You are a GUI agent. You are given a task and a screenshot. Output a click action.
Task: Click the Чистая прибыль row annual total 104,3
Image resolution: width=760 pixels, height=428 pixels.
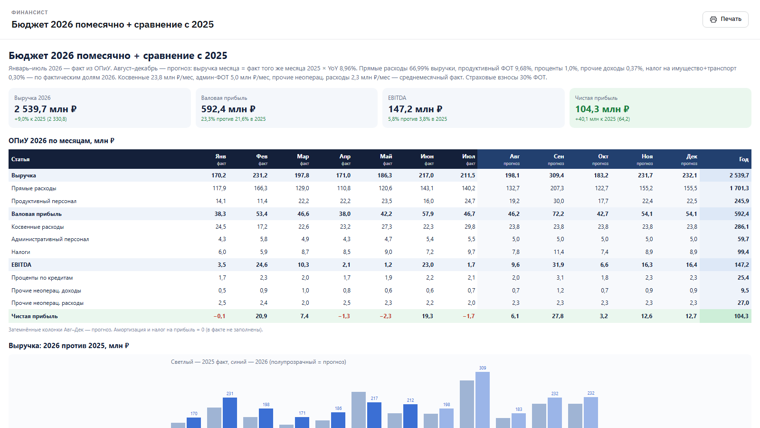point(741,316)
